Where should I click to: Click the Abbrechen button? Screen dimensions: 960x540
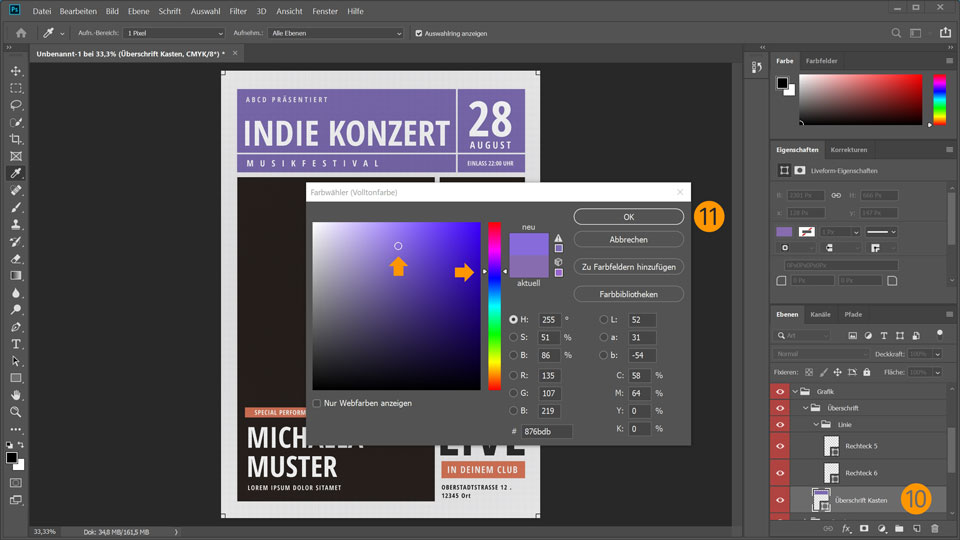629,239
